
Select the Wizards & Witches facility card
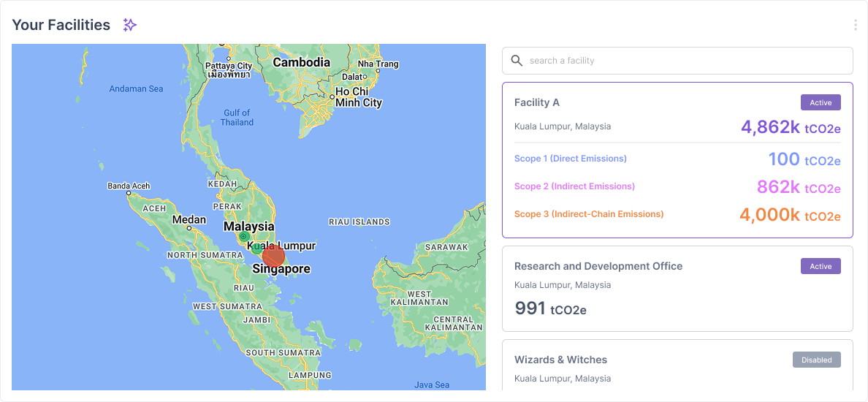(x=560, y=360)
